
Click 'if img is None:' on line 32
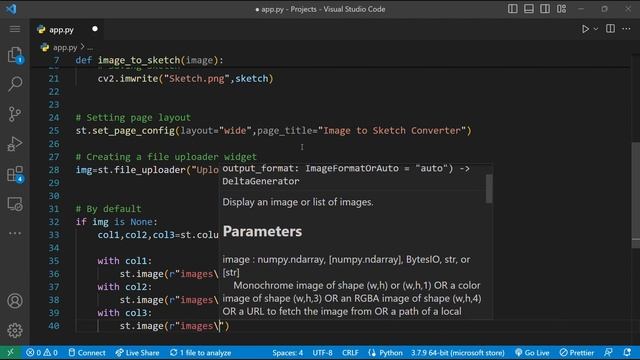(116, 222)
